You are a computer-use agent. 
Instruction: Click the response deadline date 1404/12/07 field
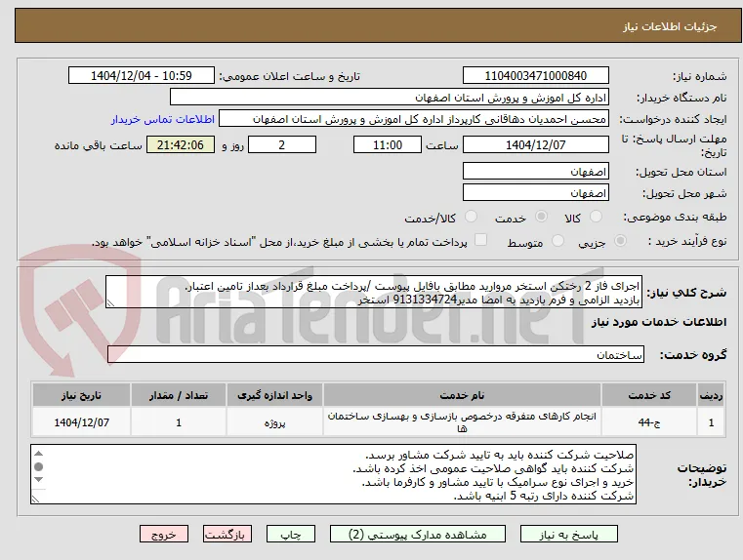click(x=535, y=144)
